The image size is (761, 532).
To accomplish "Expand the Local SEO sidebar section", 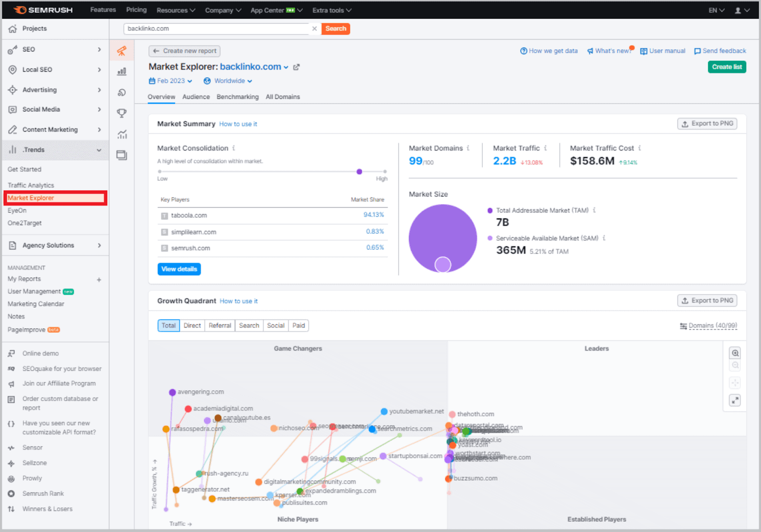I will tap(55, 69).
